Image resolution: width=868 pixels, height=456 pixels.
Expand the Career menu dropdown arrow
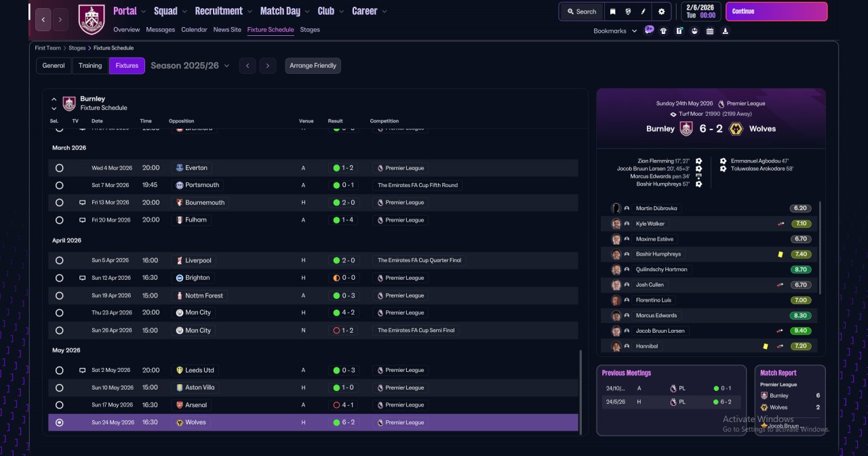tap(384, 12)
